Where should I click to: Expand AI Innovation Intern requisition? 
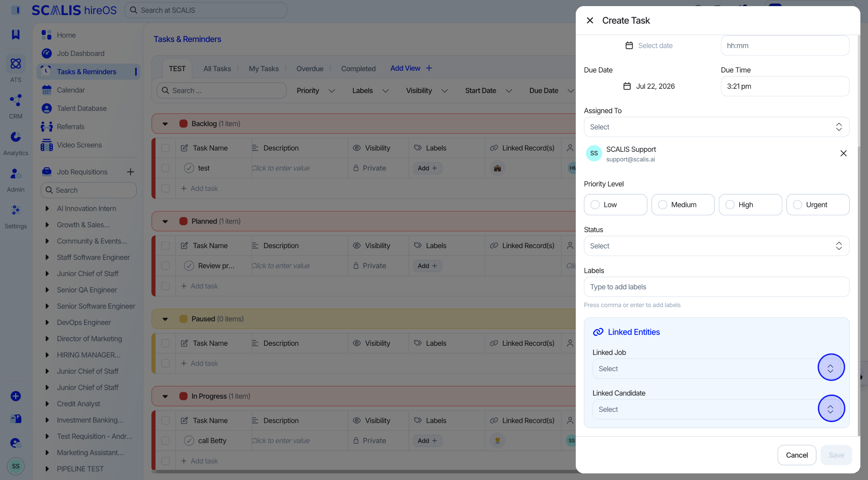47,208
